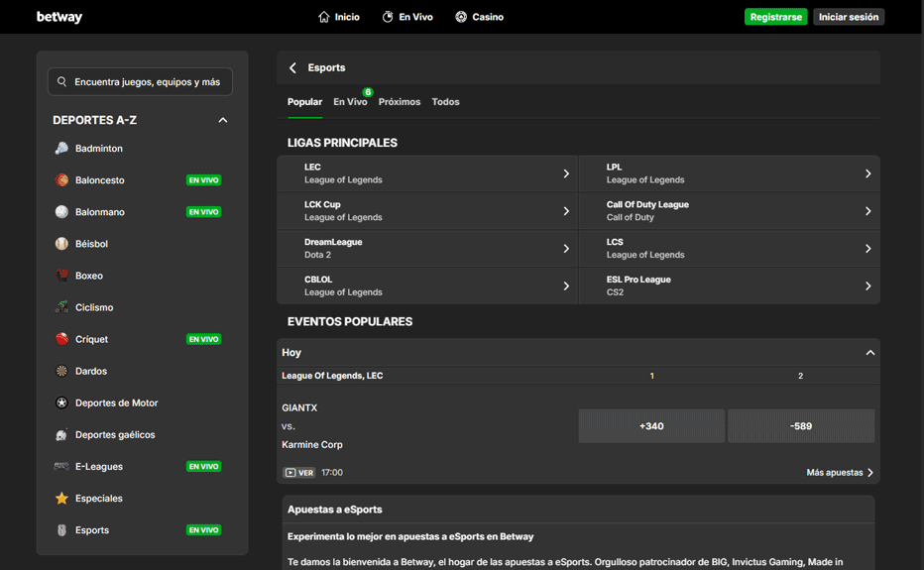Click the Ciclismo bicycle icon
924x570 pixels.
click(61, 307)
